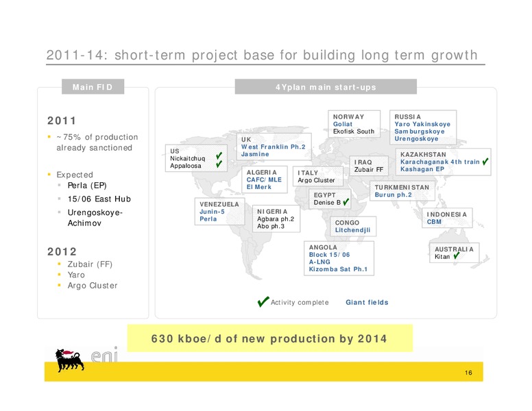
Task: Click the page number 16
Action: [x=468, y=373]
